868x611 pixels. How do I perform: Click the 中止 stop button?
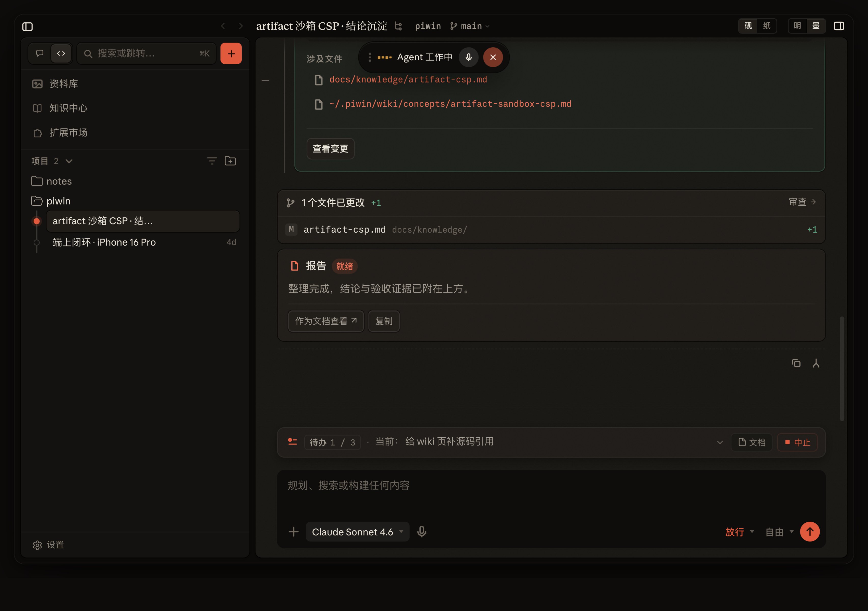pyautogui.click(x=797, y=442)
